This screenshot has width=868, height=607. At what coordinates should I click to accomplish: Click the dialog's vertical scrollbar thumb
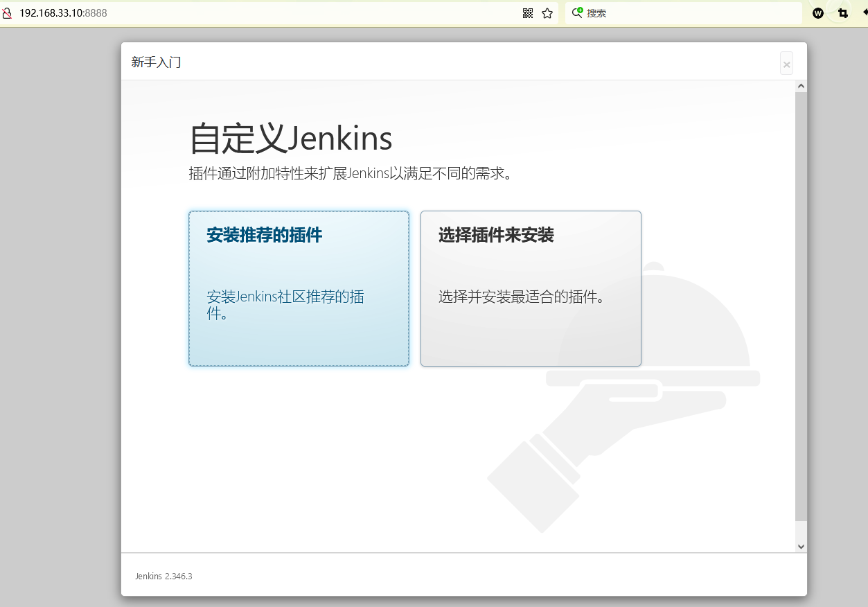tap(801, 305)
